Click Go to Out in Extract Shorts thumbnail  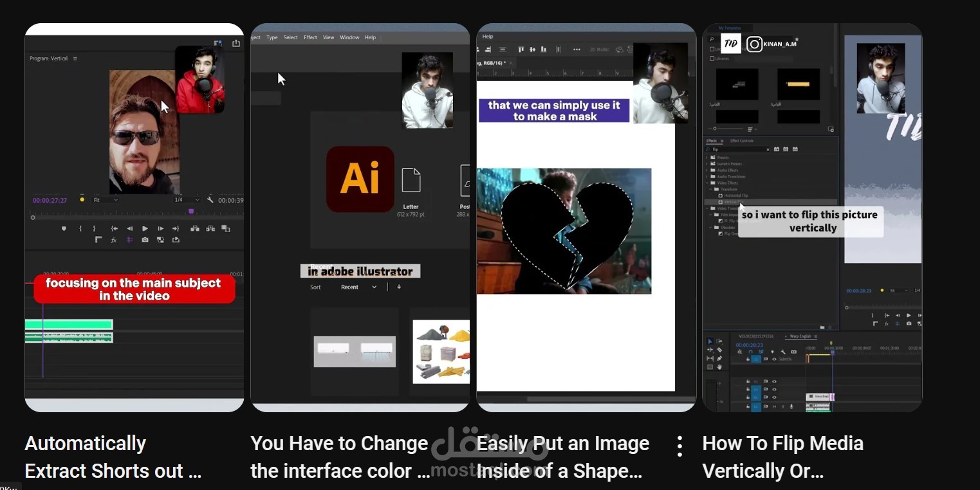(x=176, y=229)
